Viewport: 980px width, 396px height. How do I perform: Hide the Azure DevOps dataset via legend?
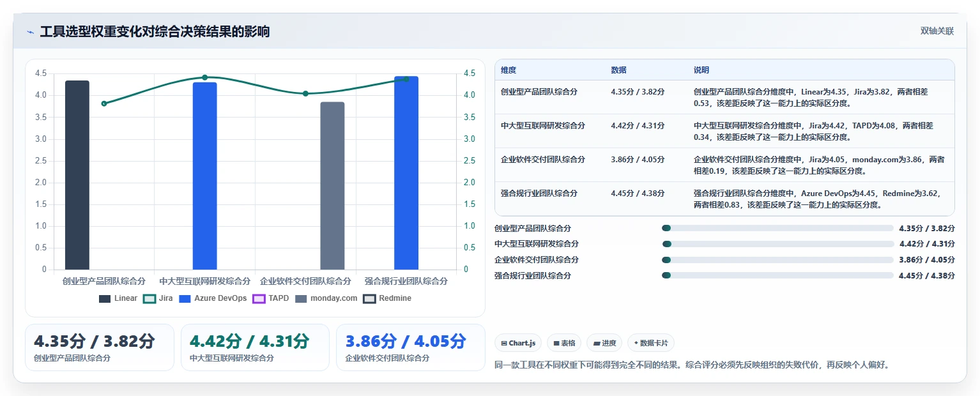coord(213,298)
